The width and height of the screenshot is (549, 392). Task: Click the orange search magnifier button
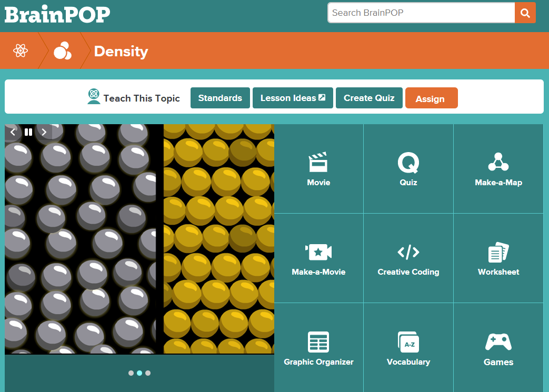pyautogui.click(x=525, y=13)
